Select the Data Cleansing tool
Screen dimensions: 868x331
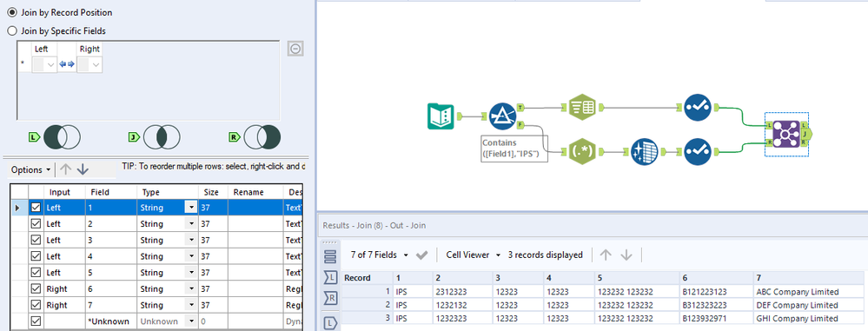[x=645, y=151]
